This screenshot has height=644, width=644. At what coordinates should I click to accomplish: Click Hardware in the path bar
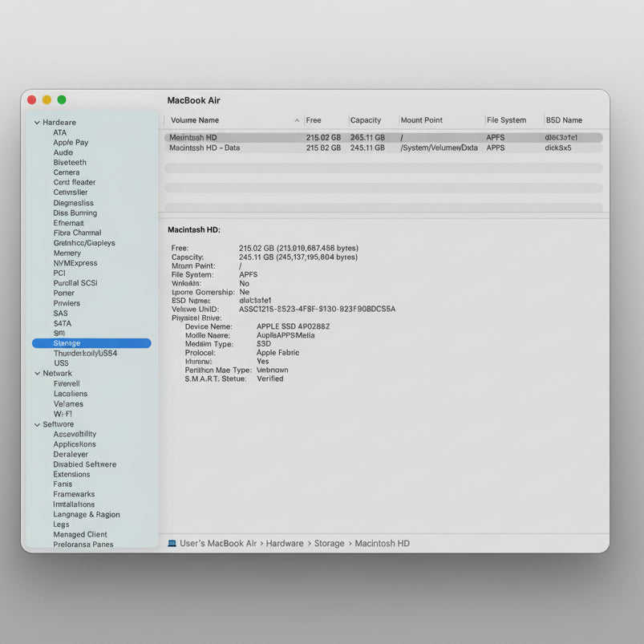[x=285, y=544]
